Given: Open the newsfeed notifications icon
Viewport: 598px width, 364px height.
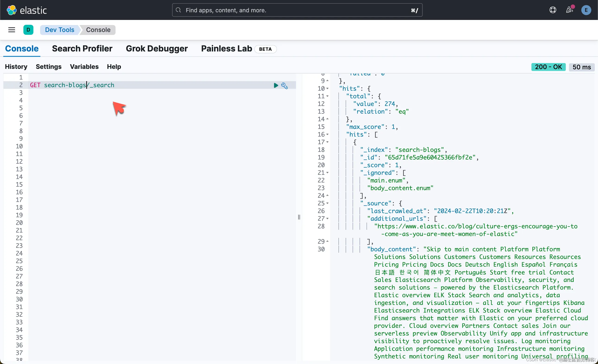Looking at the screenshot, I should tap(569, 10).
